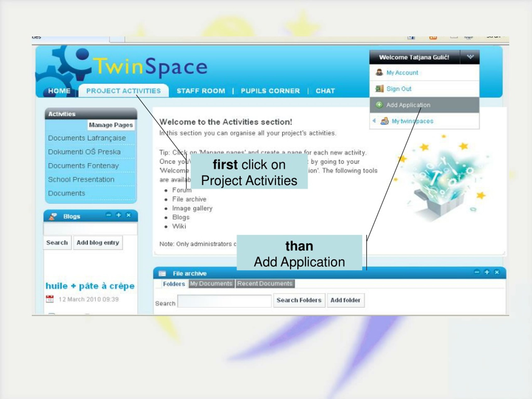Close the File archive panel
The image size is (532, 399).
[497, 272]
